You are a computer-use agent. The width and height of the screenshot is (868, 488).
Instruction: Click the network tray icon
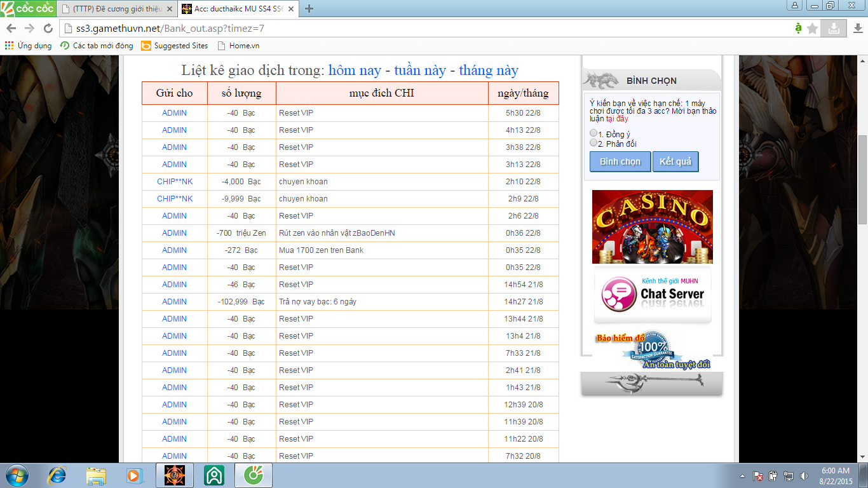click(789, 476)
